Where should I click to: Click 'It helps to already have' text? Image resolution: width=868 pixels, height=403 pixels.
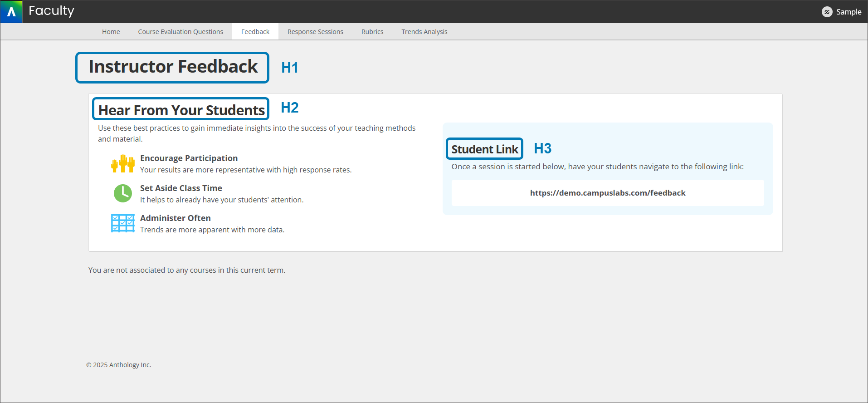222,200
